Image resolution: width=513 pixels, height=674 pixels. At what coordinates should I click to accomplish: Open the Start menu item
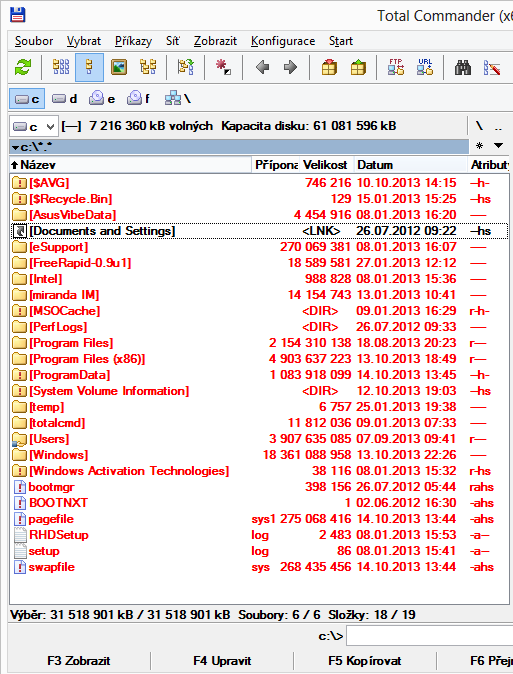point(341,41)
